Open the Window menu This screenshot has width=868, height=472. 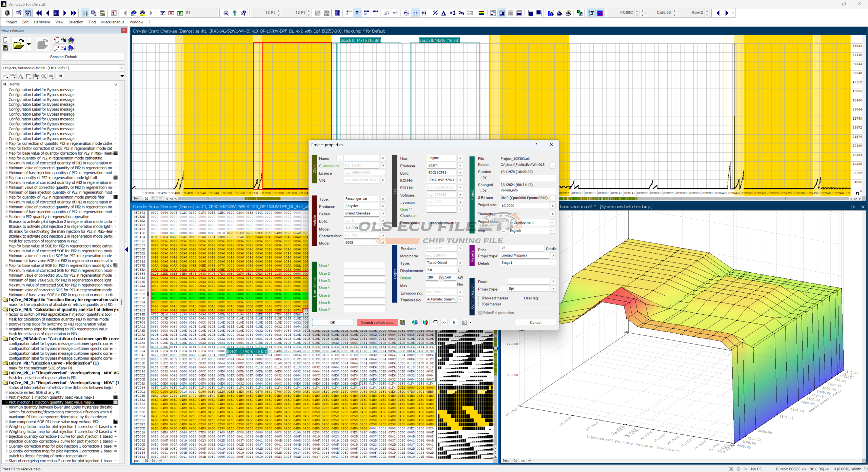pyautogui.click(x=136, y=22)
